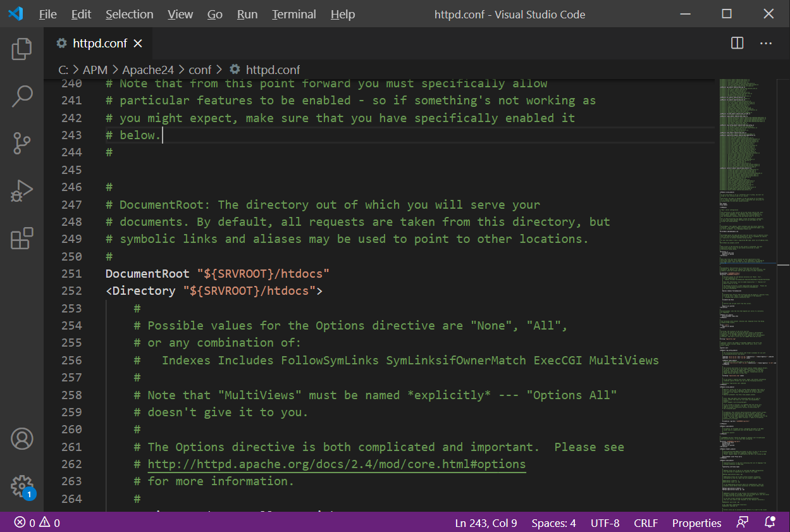Show errors and warnings problems panel

pos(37,523)
